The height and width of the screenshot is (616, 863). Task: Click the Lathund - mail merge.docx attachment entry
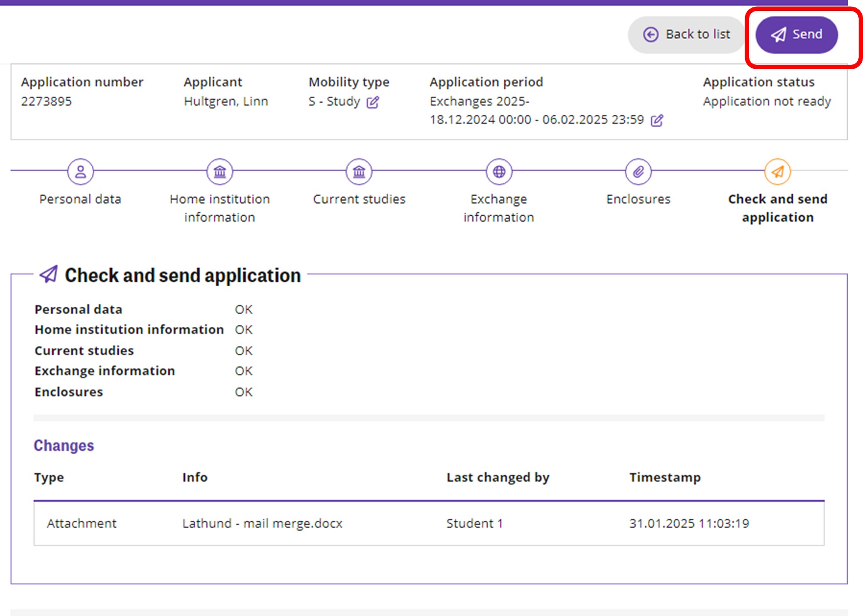point(262,523)
